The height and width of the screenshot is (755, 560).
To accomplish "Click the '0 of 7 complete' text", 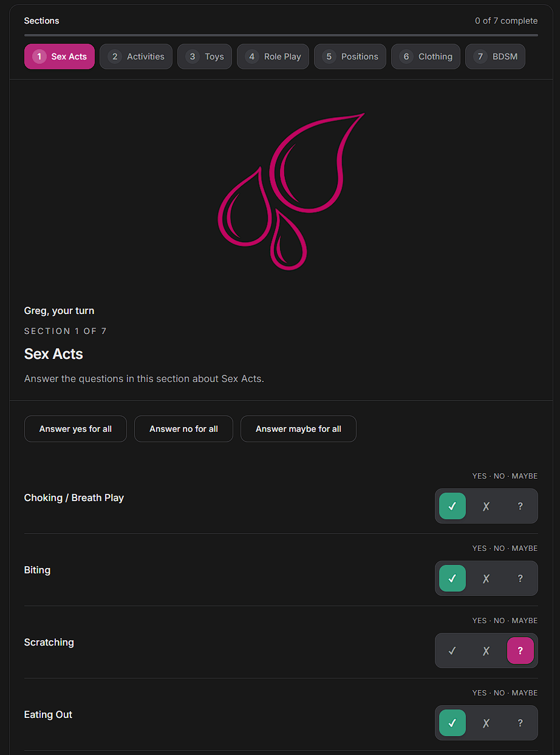I will 506,21.
